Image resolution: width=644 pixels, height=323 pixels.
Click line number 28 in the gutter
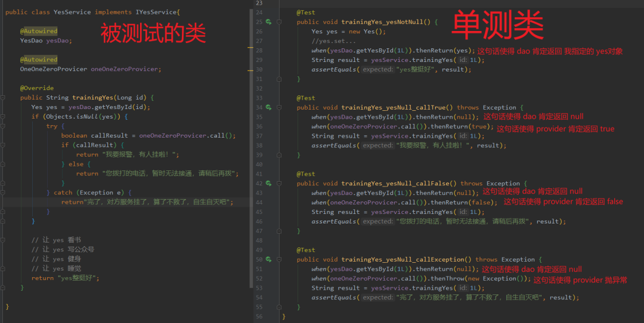tap(258, 51)
